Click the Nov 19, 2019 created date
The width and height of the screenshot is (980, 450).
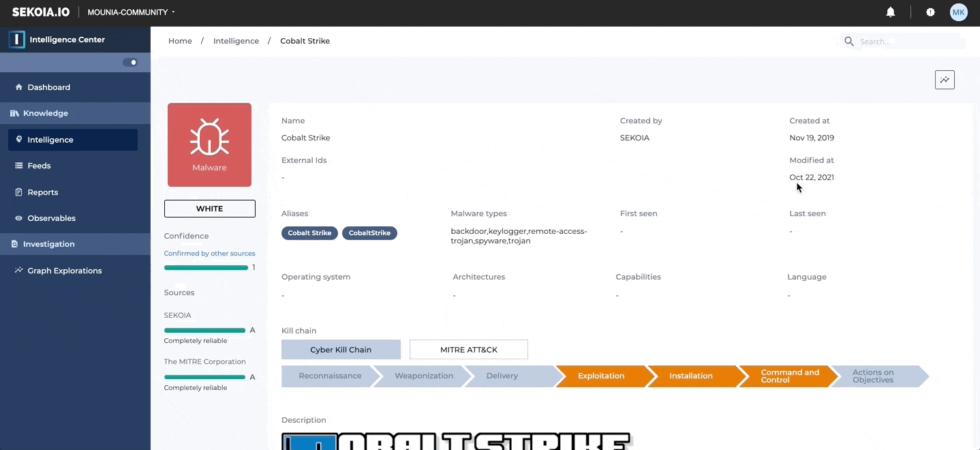(x=812, y=138)
